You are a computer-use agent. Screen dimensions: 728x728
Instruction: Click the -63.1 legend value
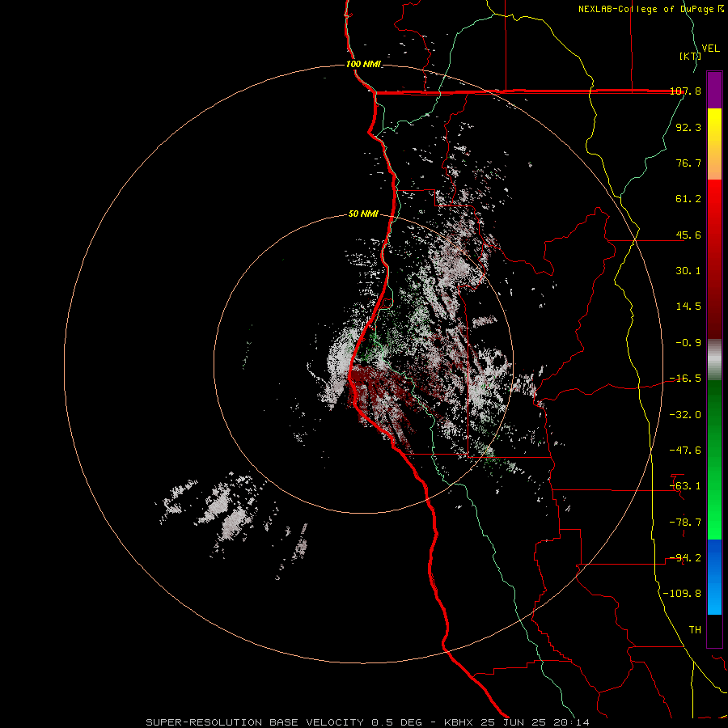(x=685, y=486)
